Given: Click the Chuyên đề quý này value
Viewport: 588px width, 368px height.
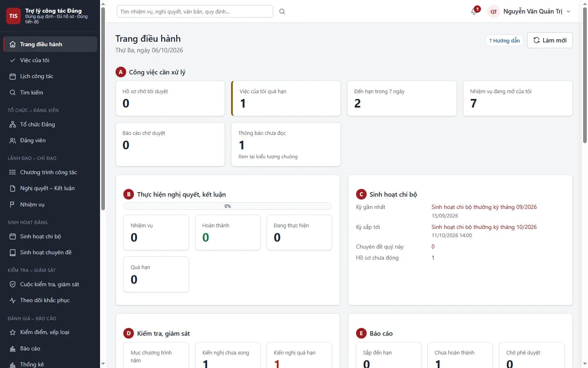Looking at the screenshot, I should click(433, 247).
